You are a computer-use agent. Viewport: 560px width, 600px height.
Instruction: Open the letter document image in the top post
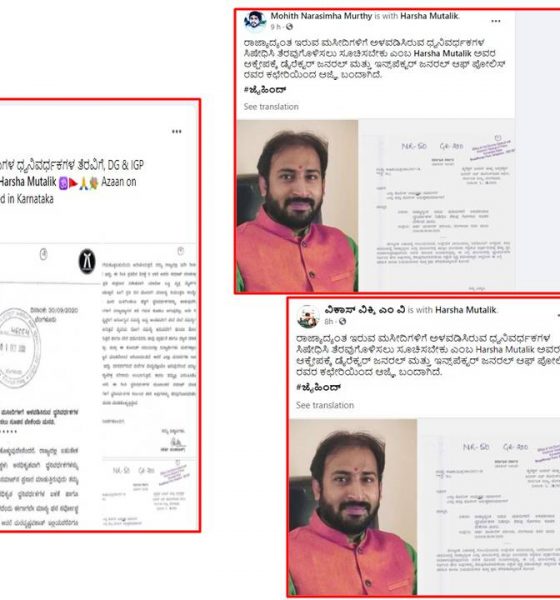coord(437,206)
